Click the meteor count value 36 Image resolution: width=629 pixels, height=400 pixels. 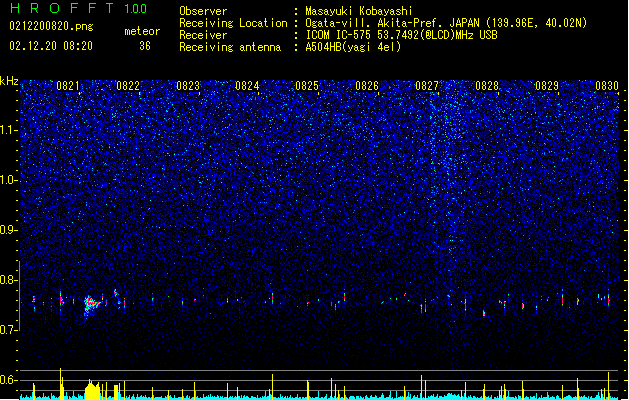145,46
